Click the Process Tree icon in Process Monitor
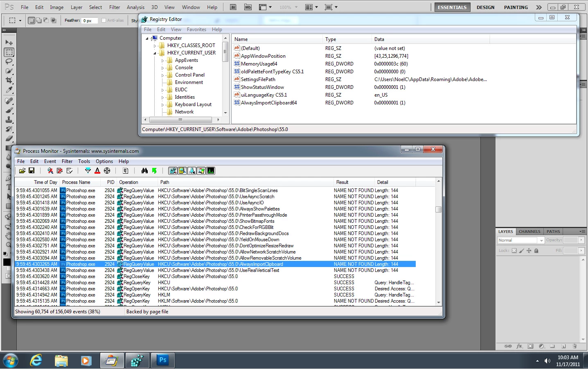 point(126,171)
